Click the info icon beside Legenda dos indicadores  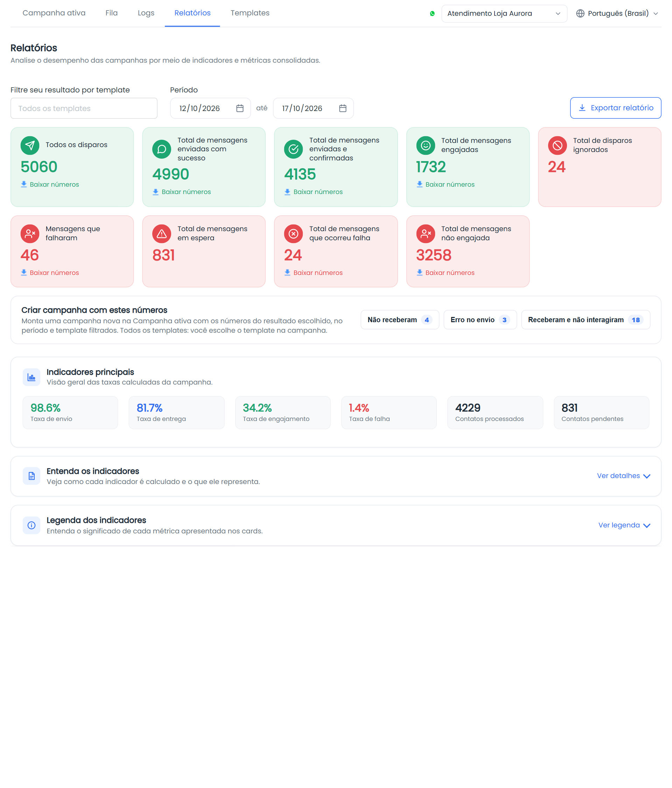tap(31, 525)
